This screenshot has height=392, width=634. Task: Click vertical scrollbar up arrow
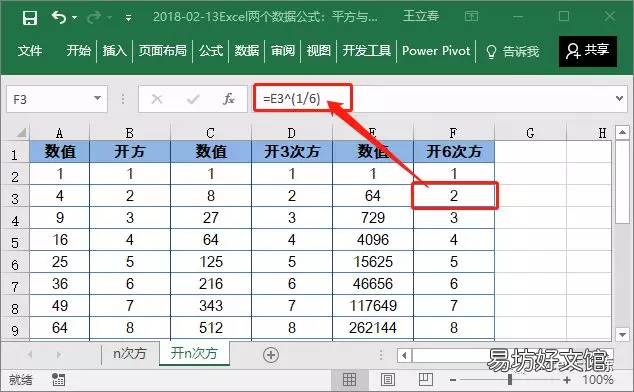click(x=622, y=132)
